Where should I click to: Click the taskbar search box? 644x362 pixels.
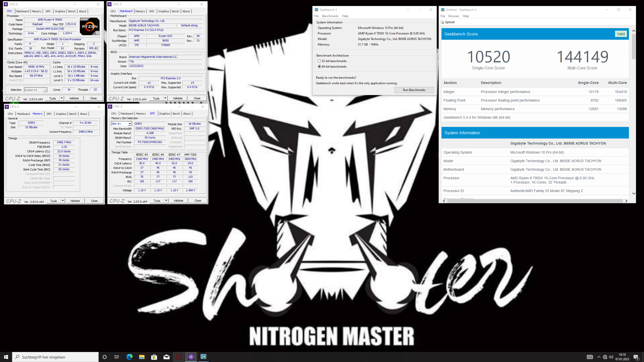coord(55,357)
